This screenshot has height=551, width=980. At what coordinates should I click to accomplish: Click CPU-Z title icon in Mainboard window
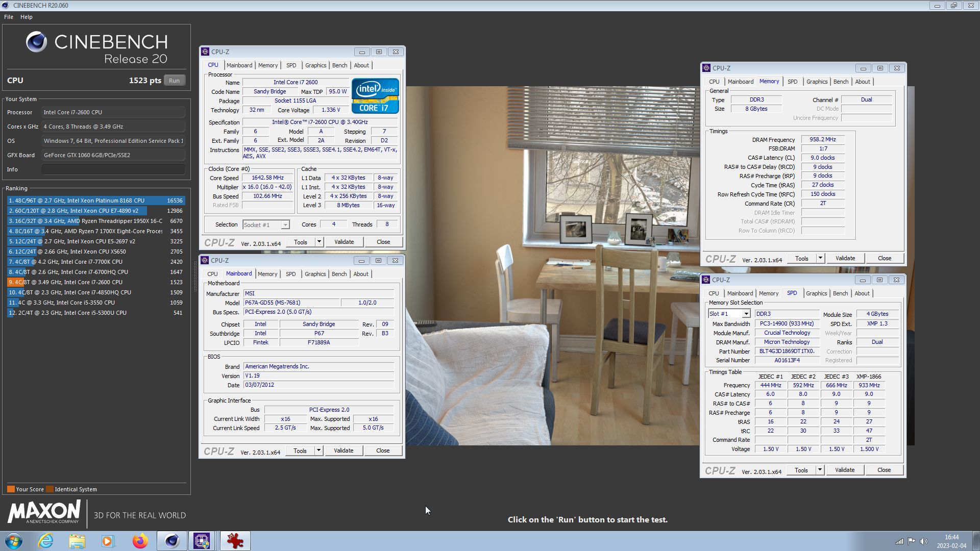(205, 260)
